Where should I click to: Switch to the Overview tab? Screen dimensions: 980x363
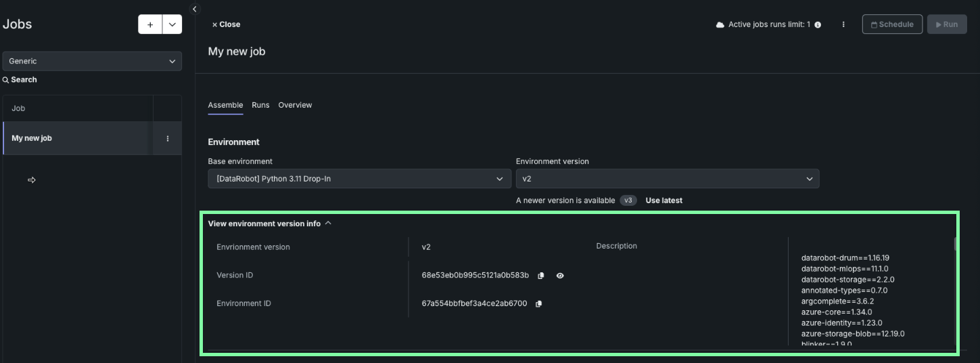295,105
